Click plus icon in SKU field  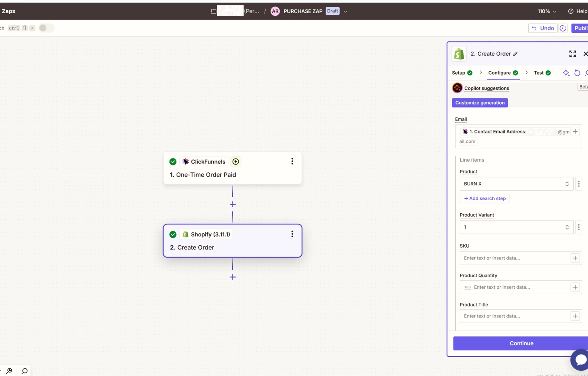[575, 258]
